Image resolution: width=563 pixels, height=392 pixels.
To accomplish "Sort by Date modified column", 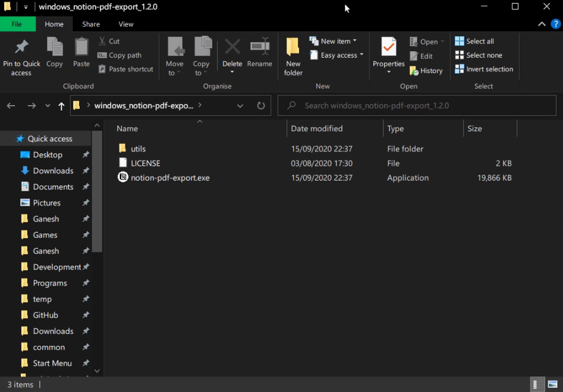I will click(x=316, y=128).
